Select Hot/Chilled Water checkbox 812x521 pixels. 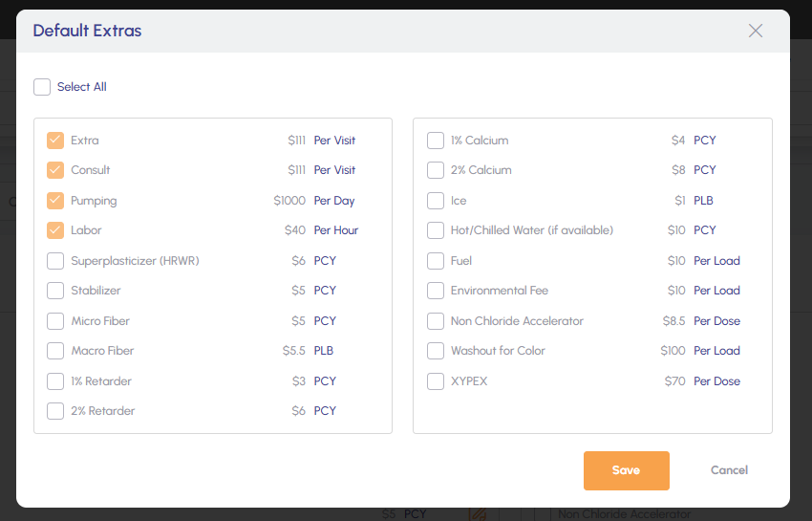coord(436,230)
